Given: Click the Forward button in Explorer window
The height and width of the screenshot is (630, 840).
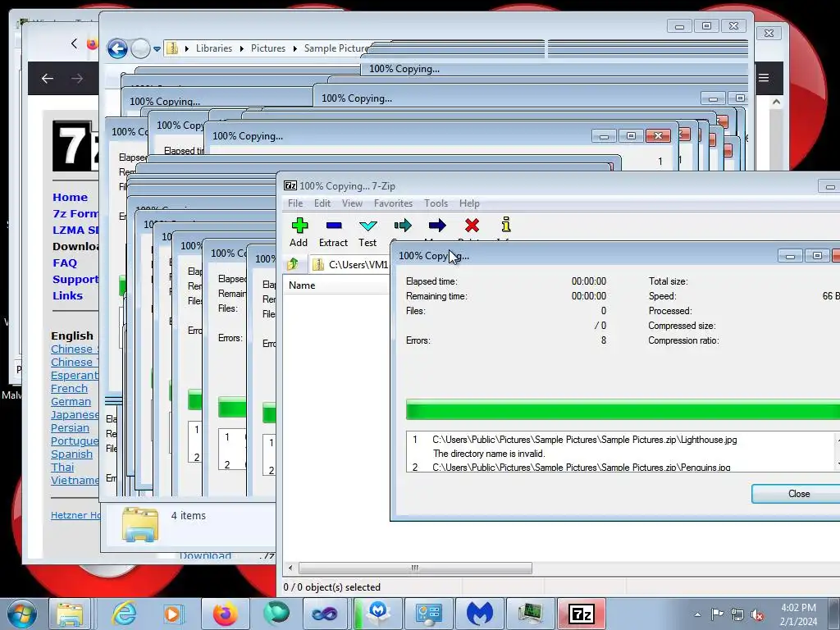Looking at the screenshot, I should [140, 48].
